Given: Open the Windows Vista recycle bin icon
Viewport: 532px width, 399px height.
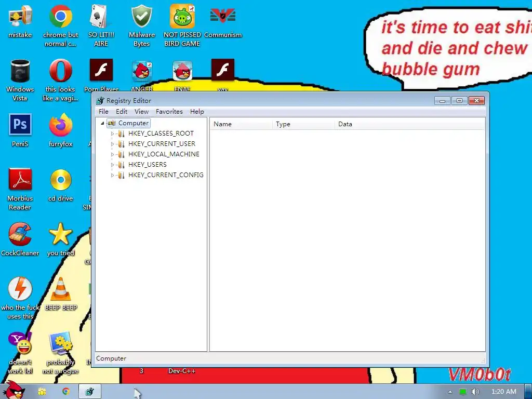Looking at the screenshot, I should [20, 80].
